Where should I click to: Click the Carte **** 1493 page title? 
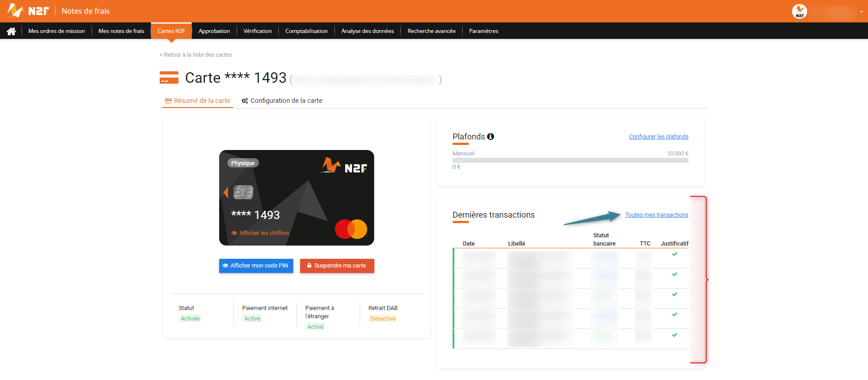236,78
